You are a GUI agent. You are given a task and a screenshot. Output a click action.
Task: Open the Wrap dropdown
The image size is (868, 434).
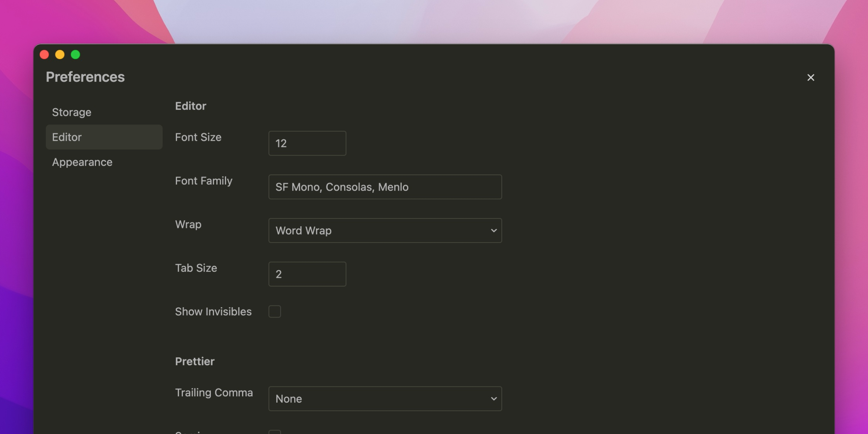[385, 230]
